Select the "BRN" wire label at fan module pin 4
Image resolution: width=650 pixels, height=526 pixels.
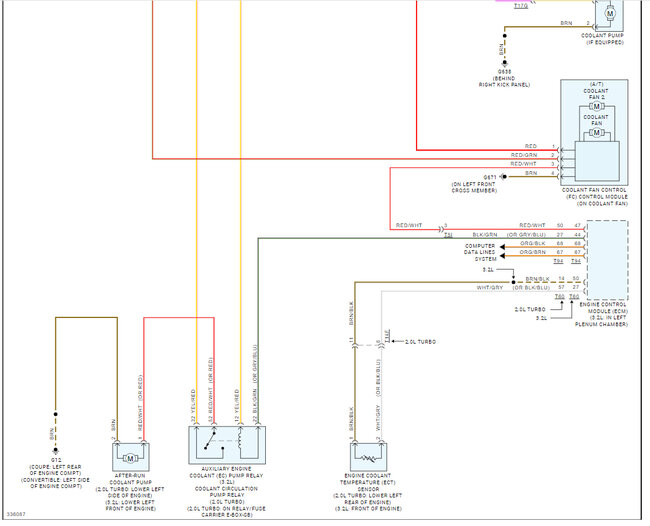click(x=531, y=173)
